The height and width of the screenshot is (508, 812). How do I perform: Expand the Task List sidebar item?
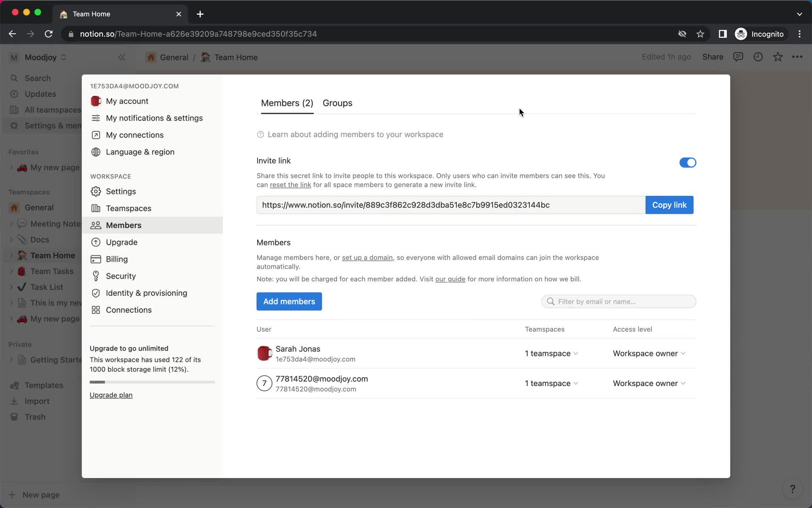(x=11, y=287)
